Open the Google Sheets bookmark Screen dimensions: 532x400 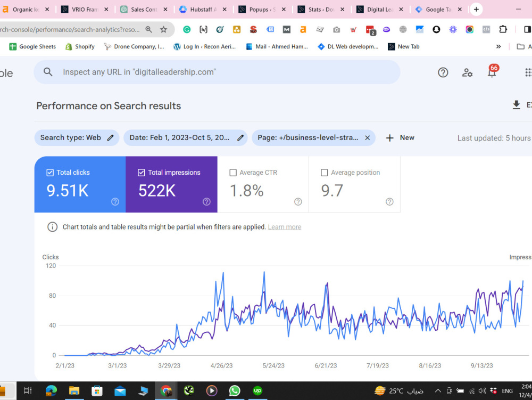pos(32,46)
